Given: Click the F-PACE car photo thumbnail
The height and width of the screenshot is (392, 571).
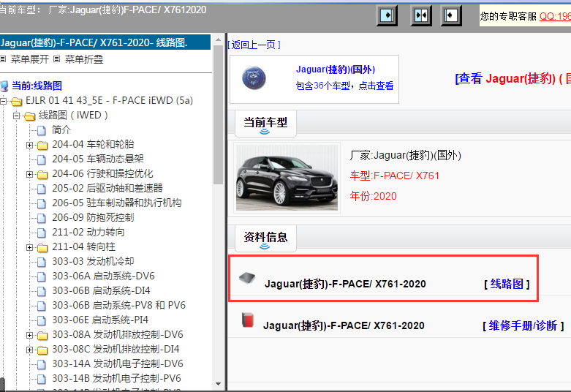Looking at the screenshot, I should coord(287,178).
